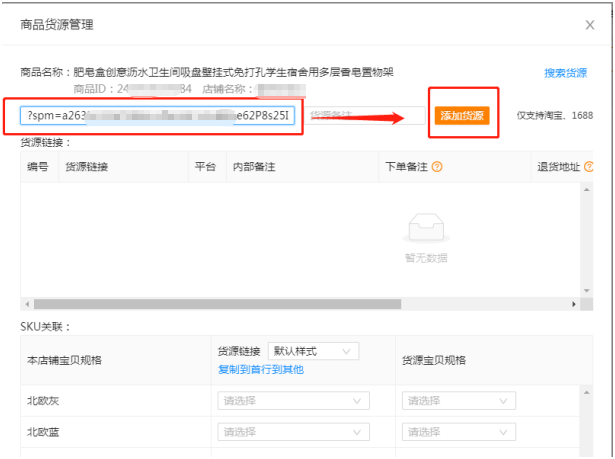Click the source table scroll-up arrow
The width and height of the screenshot is (615, 459).
[x=586, y=190]
